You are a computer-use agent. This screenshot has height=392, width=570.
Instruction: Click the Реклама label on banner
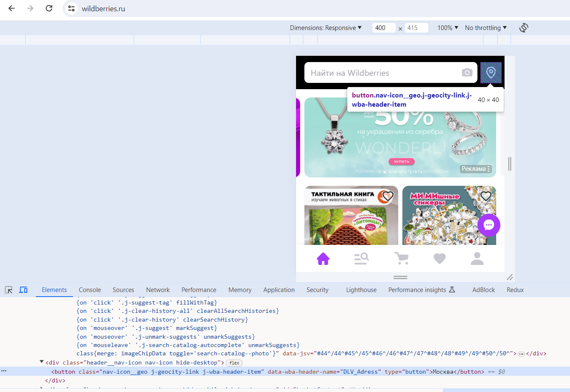pyautogui.click(x=474, y=169)
